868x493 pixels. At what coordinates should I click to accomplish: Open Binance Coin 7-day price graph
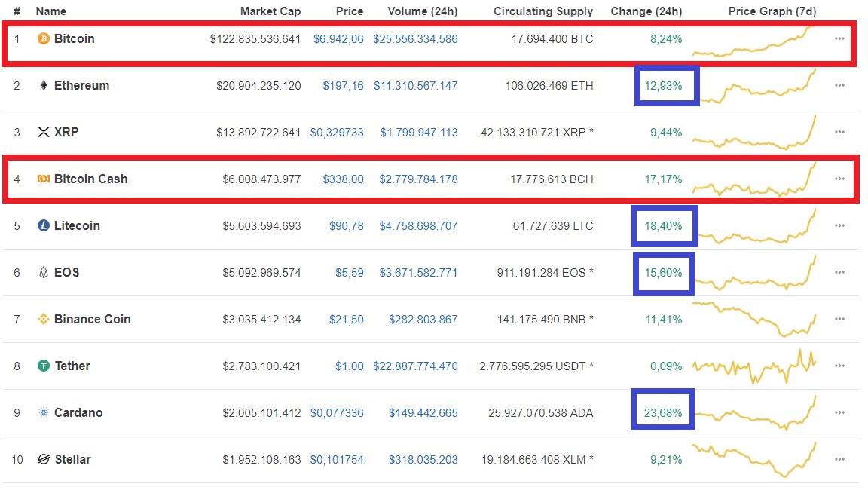[x=754, y=319]
